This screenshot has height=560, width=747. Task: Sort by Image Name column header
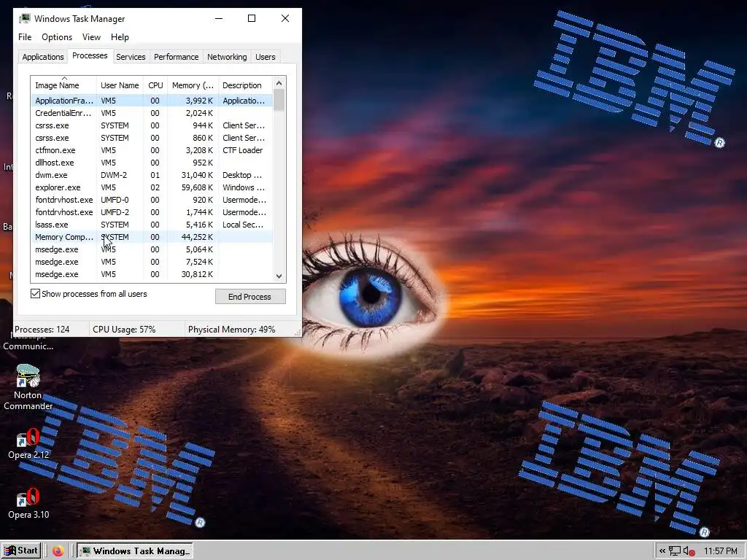[63, 85]
